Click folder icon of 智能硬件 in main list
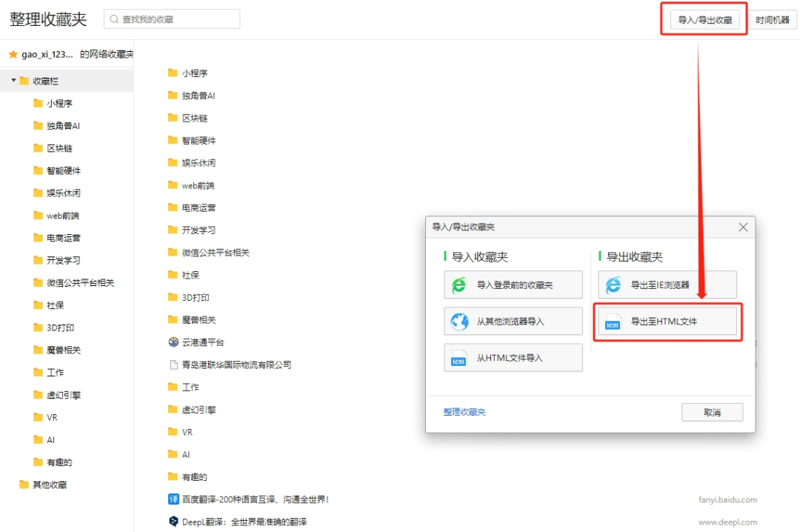 tap(173, 140)
